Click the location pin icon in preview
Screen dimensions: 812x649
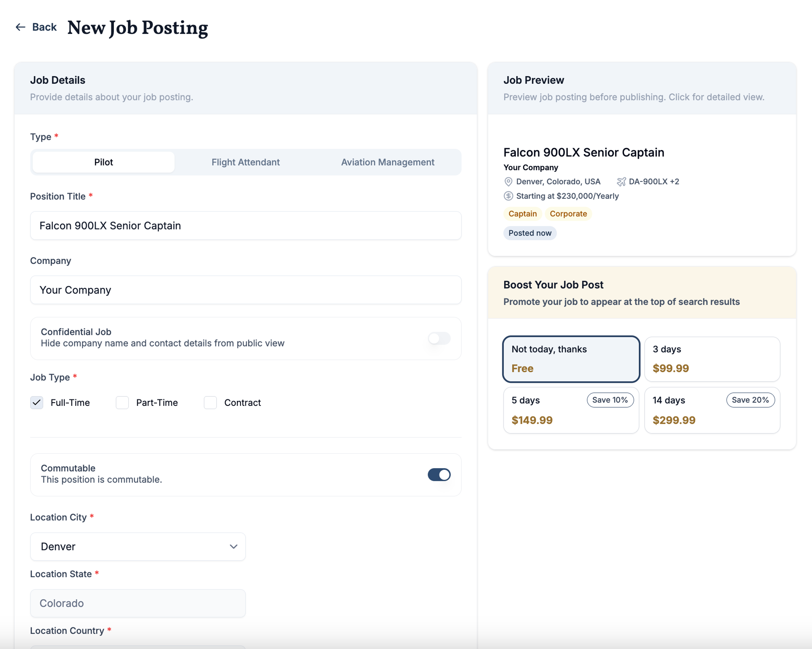(508, 181)
